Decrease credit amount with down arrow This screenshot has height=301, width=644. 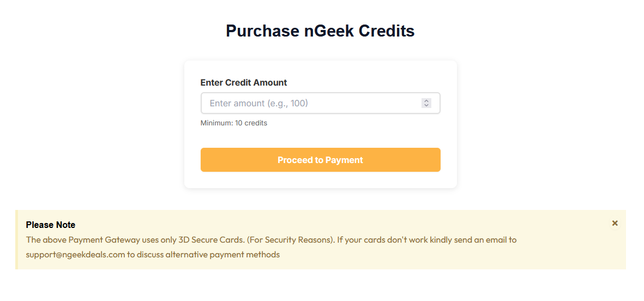point(426,105)
